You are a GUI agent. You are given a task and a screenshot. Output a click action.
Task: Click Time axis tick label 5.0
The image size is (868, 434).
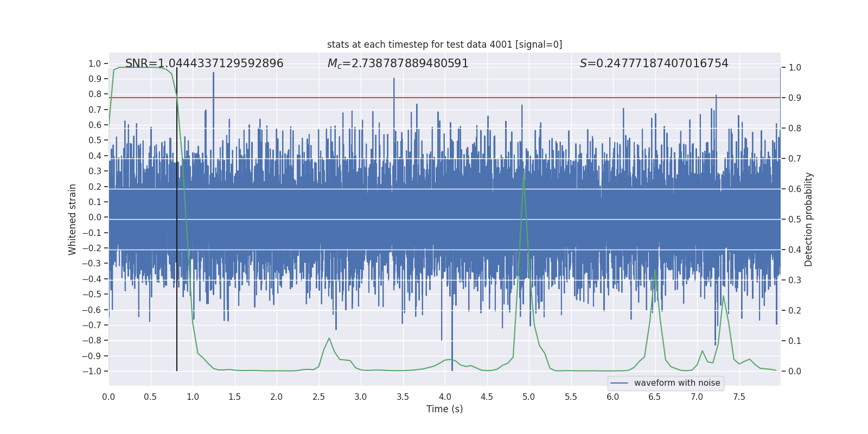pyautogui.click(x=529, y=397)
